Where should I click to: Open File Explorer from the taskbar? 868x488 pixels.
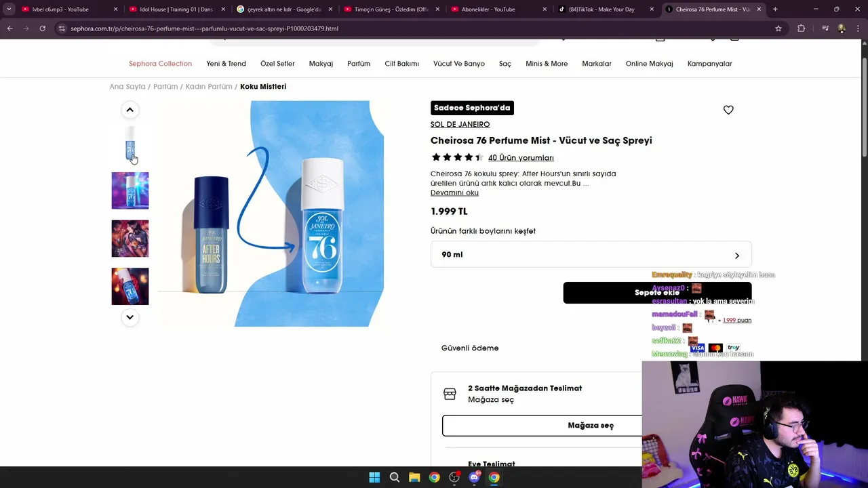tap(414, 477)
